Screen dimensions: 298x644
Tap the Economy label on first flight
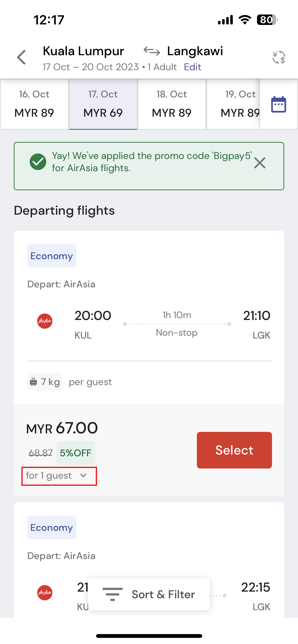pos(52,256)
